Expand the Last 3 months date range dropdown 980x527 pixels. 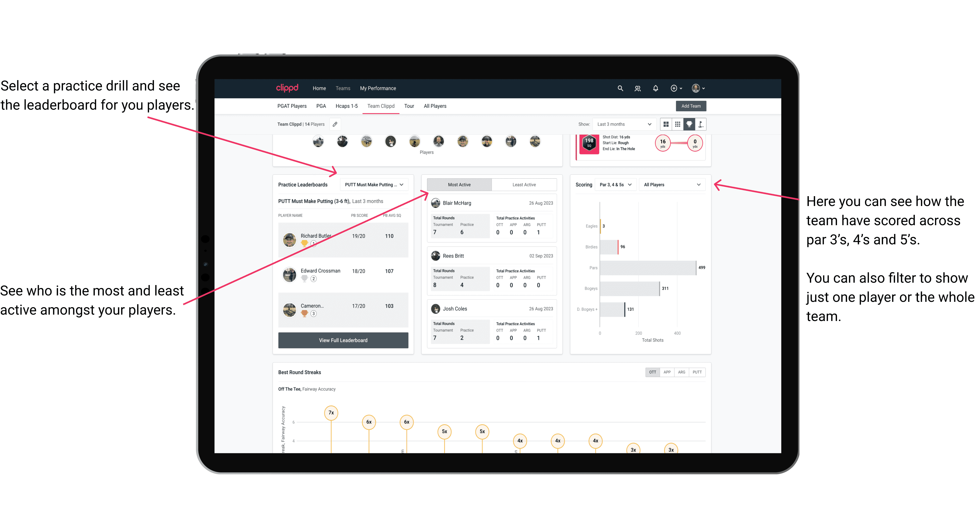(623, 125)
